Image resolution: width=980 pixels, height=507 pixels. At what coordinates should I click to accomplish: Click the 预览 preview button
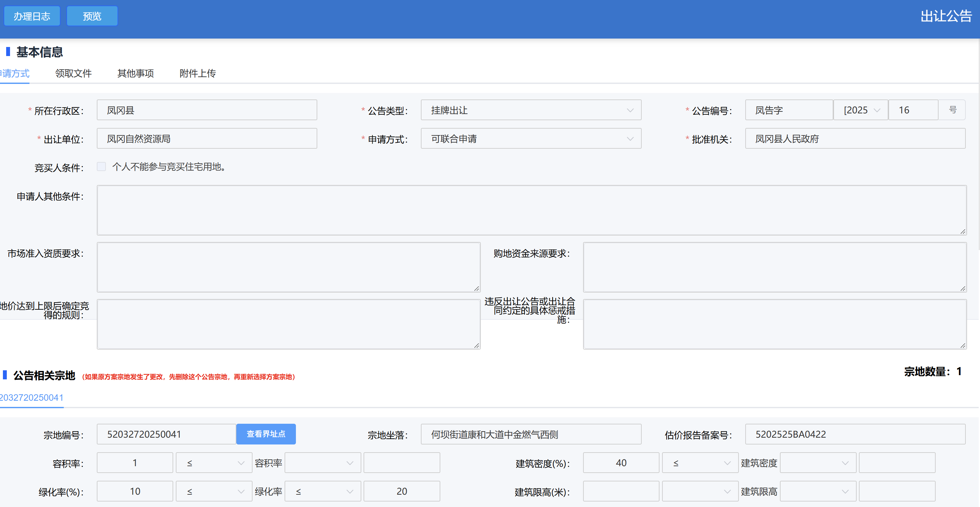pos(92,16)
